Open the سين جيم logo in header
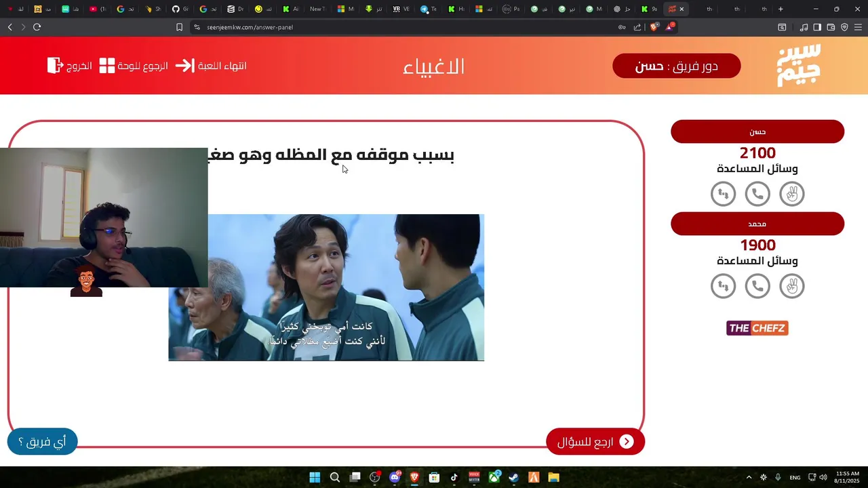868x488 pixels. 799,66
